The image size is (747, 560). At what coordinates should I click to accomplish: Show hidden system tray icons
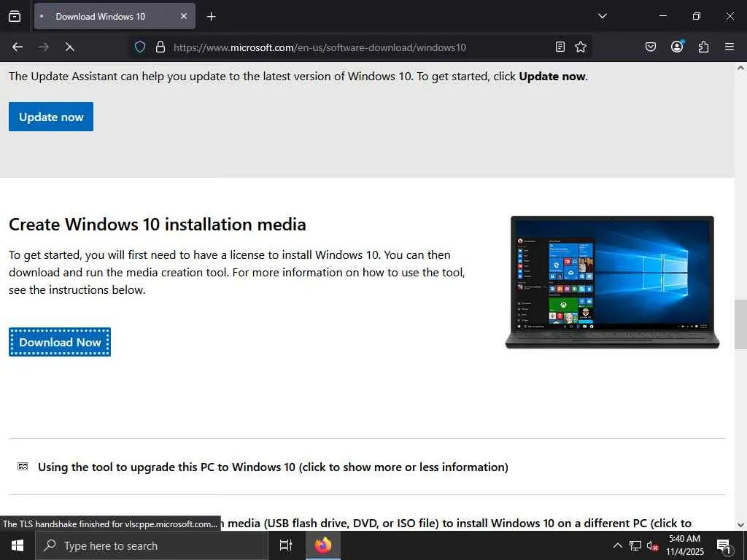pyautogui.click(x=617, y=545)
